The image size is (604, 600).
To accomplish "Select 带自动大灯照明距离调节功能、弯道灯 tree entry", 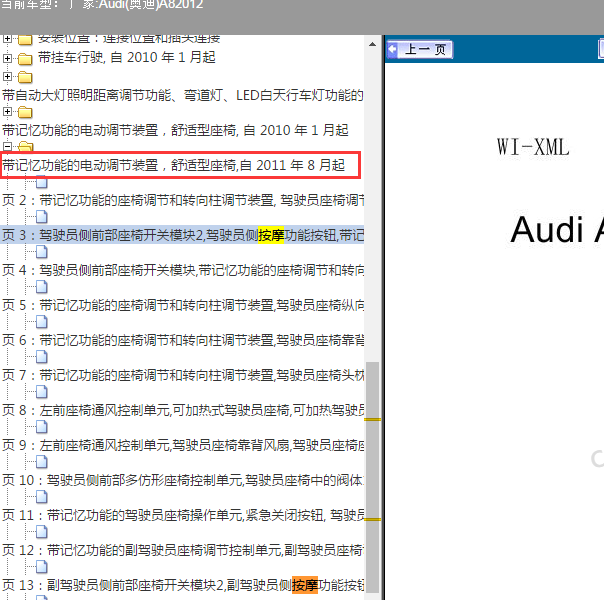I will click(x=183, y=95).
